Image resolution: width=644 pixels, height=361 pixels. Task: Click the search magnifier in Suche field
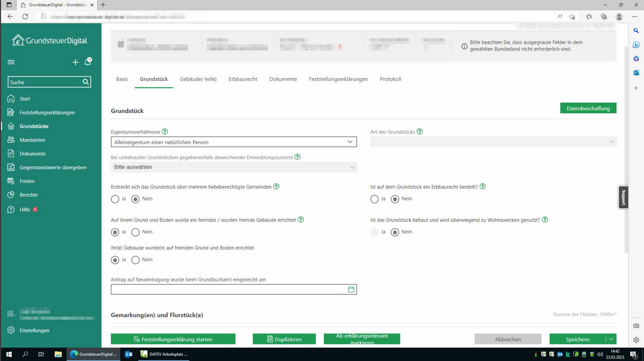pyautogui.click(x=86, y=82)
